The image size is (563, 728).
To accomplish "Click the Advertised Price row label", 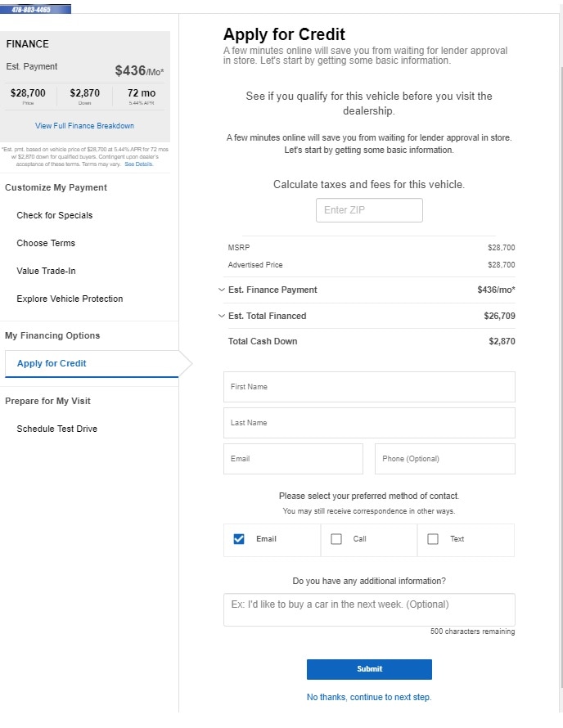I will [x=255, y=265].
